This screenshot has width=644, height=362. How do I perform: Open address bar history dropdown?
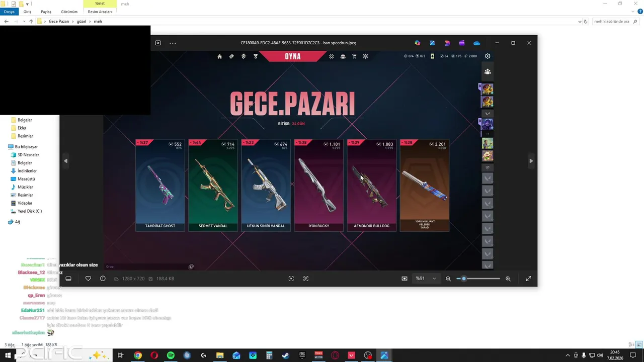click(580, 22)
